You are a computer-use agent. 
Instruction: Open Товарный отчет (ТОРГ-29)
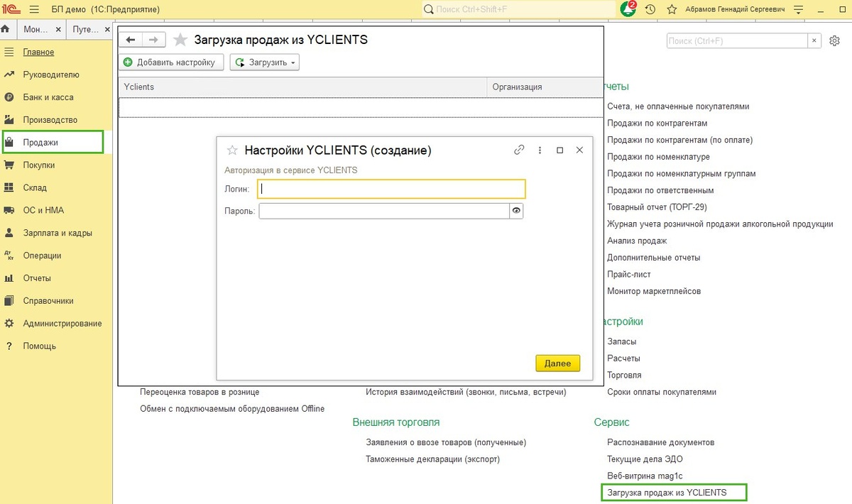657,207
